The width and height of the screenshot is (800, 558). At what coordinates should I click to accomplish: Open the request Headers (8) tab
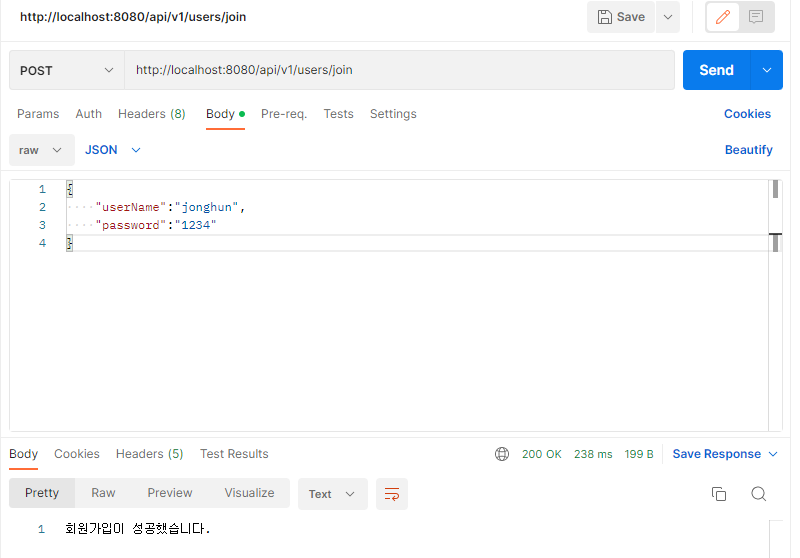click(x=152, y=114)
